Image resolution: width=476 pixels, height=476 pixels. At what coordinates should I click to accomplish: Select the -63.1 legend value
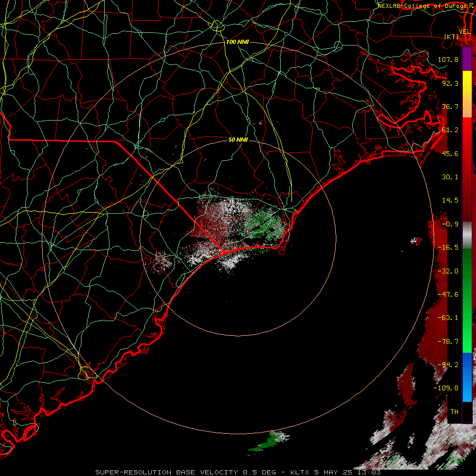click(x=448, y=318)
